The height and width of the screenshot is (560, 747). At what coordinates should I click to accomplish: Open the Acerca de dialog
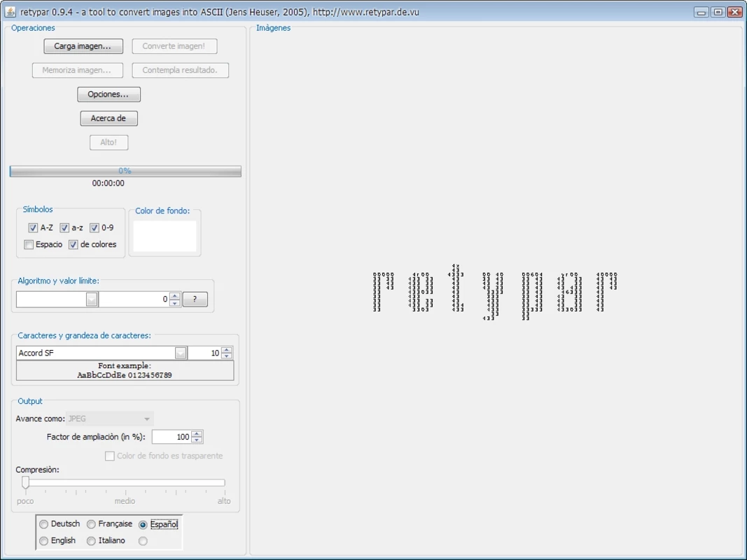click(109, 118)
